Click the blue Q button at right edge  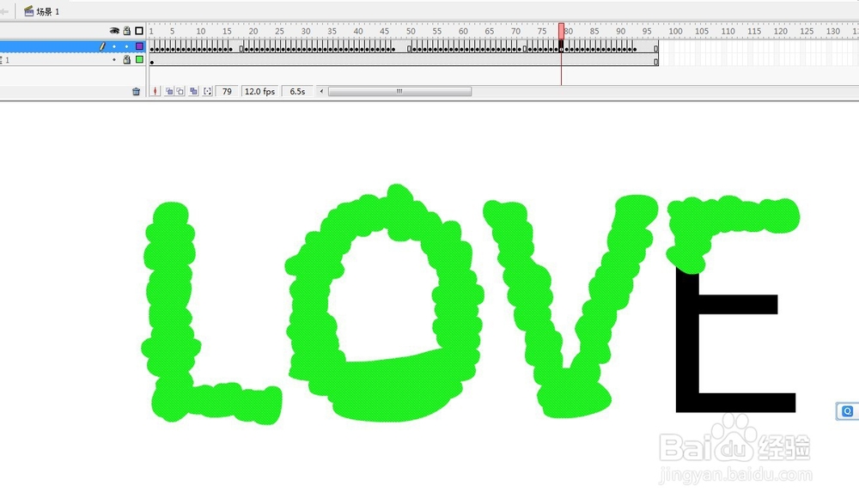coord(848,411)
